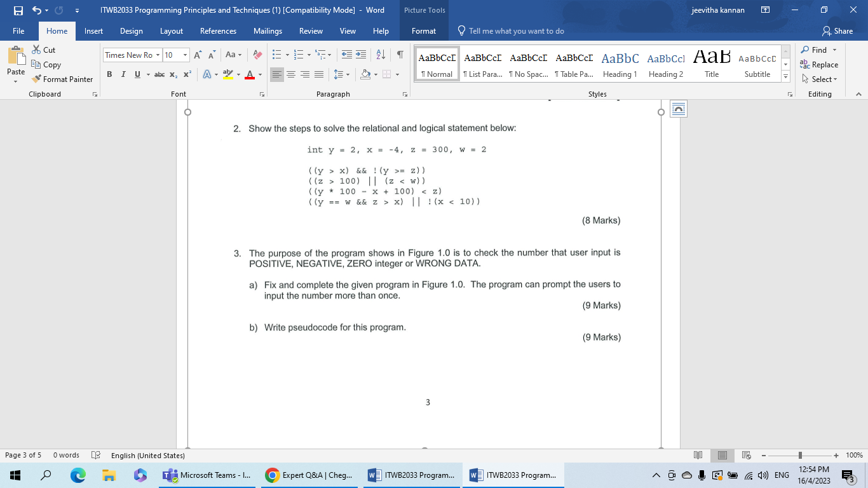Toggle underline formatting
This screenshot has width=868, height=488.
pyautogui.click(x=137, y=74)
